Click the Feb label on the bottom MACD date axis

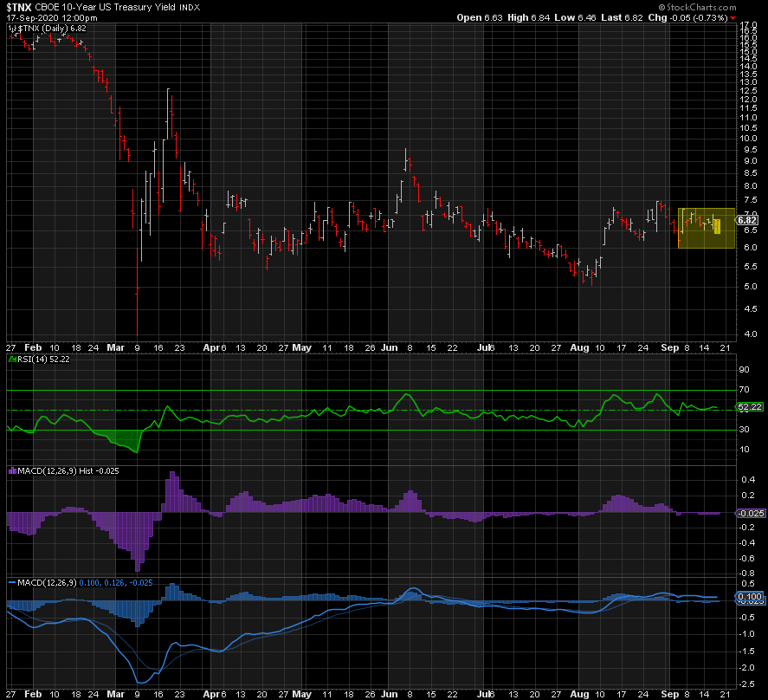pyautogui.click(x=33, y=694)
